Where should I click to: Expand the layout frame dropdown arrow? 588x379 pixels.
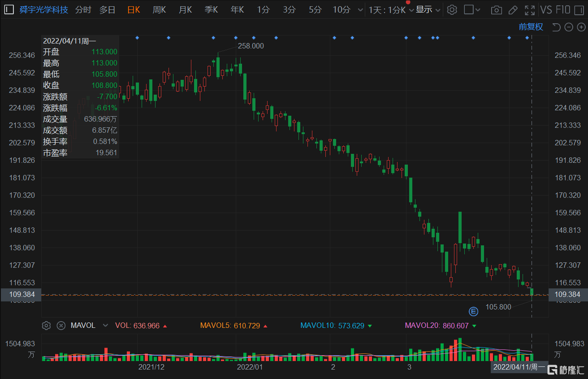tap(478, 10)
